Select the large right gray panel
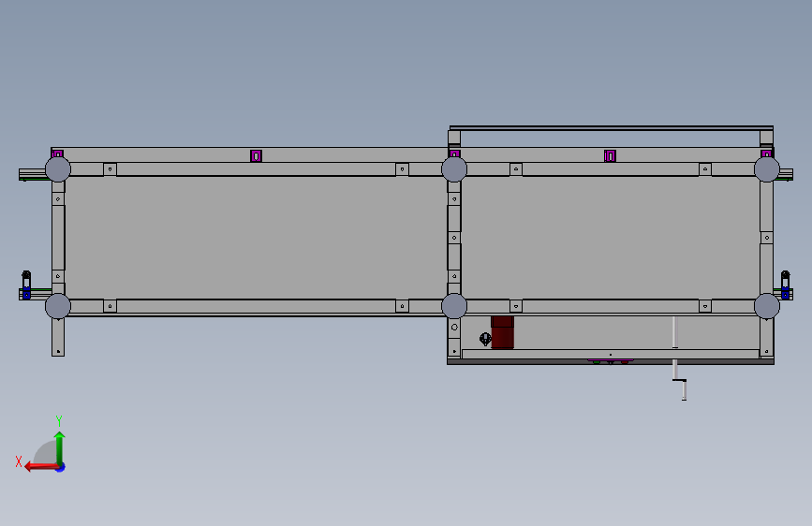This screenshot has width=812, height=526. 610,238
